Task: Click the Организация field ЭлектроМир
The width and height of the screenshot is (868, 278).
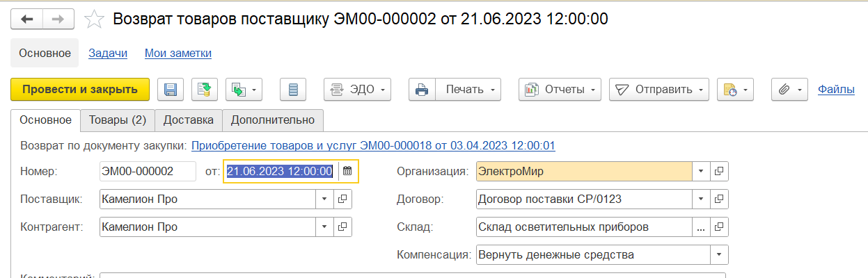Action: click(x=585, y=171)
